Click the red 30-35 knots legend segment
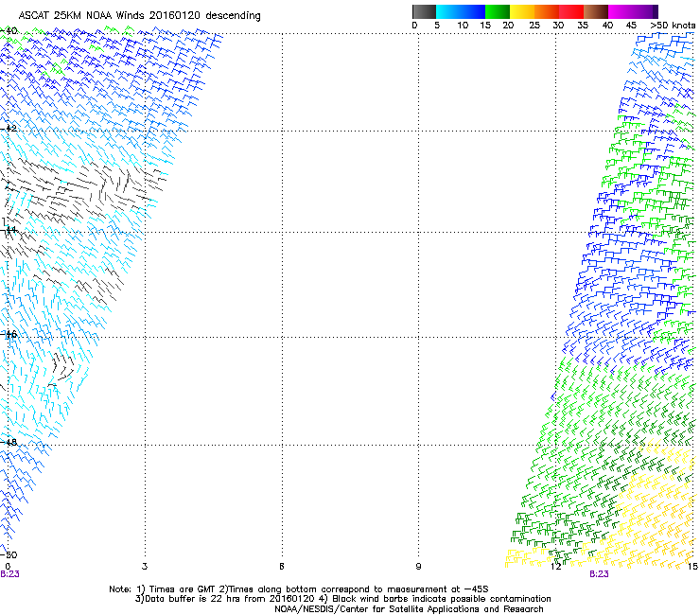Viewport: 700px width, 615px height. (x=571, y=11)
